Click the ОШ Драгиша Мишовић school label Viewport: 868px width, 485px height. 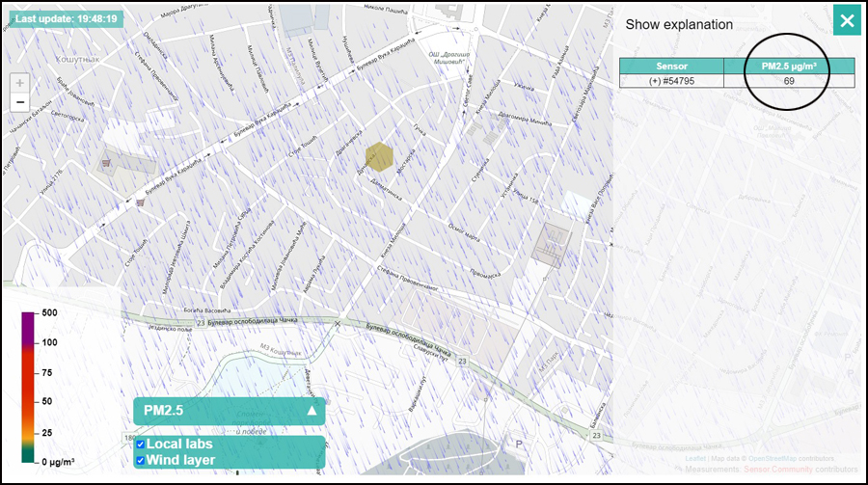pos(448,58)
